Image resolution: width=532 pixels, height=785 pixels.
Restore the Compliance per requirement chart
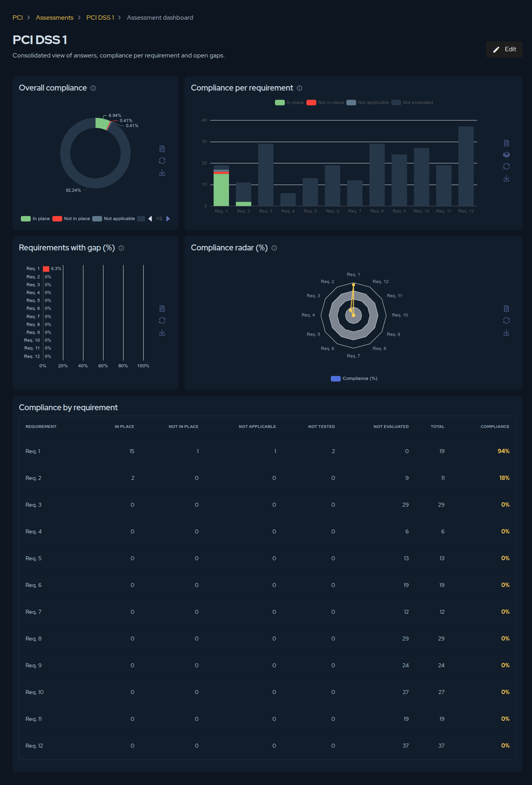click(506, 167)
